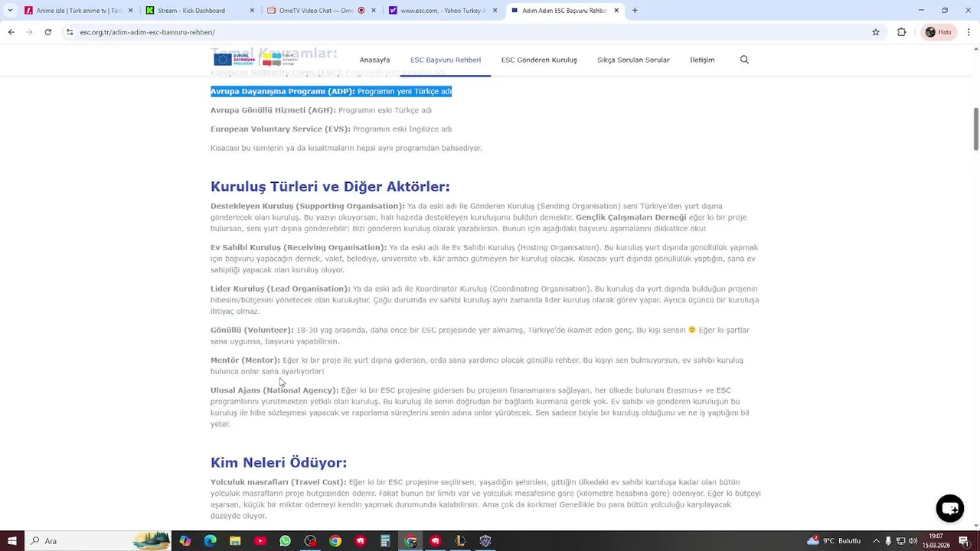Go back to the previous page
980x551 pixels.
[x=11, y=32]
